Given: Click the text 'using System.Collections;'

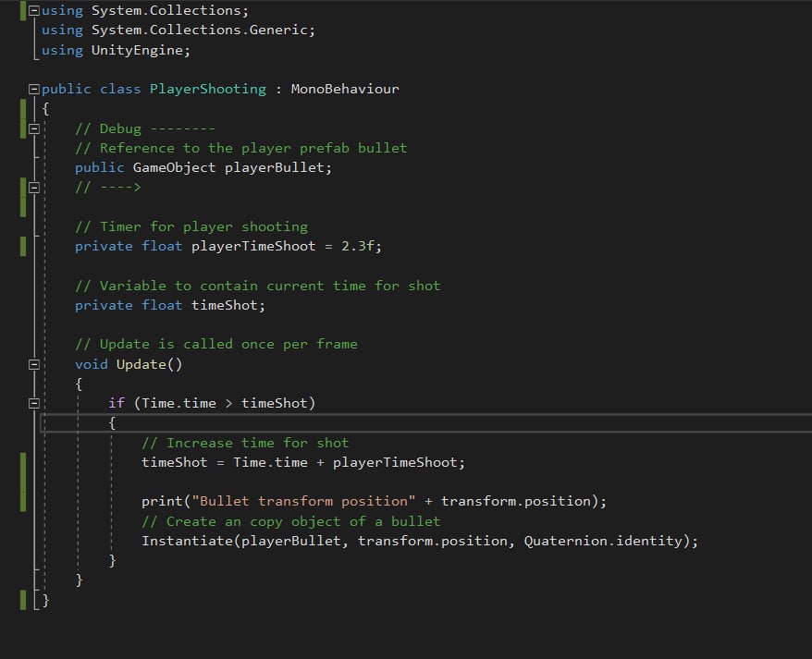Looking at the screenshot, I should tap(145, 10).
